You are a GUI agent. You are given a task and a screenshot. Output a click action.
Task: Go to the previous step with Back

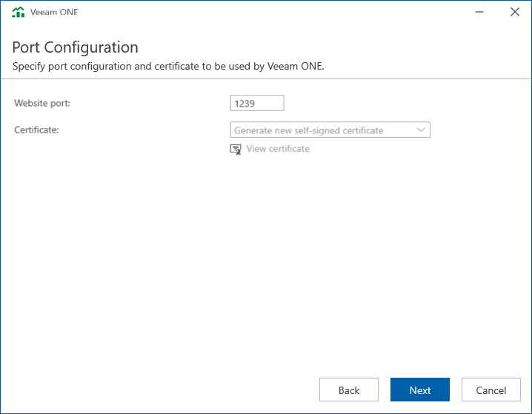[349, 390]
